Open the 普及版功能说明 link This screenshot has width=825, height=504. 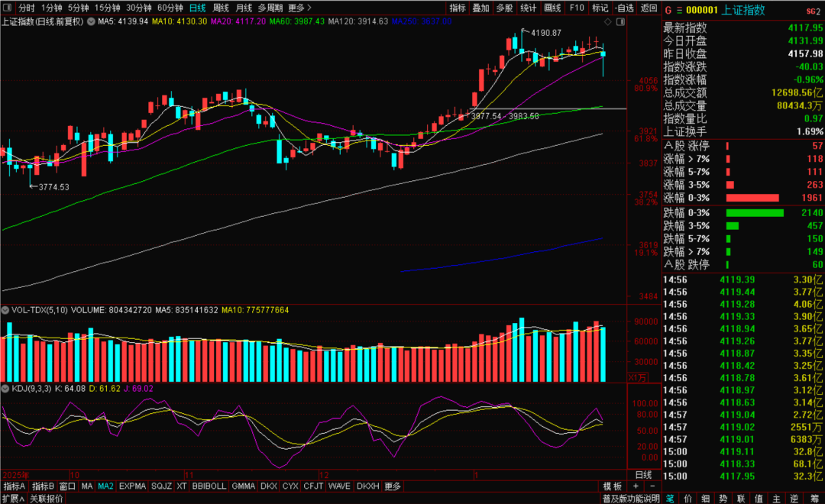click(x=630, y=499)
